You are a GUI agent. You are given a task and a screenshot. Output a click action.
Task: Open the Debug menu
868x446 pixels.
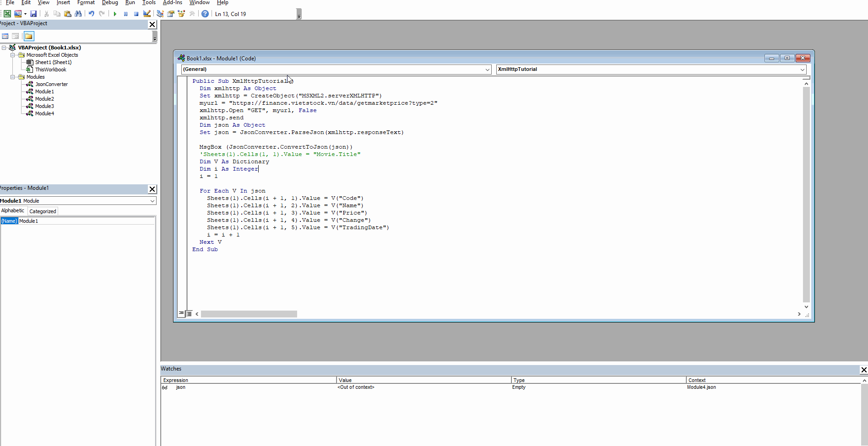(110, 3)
